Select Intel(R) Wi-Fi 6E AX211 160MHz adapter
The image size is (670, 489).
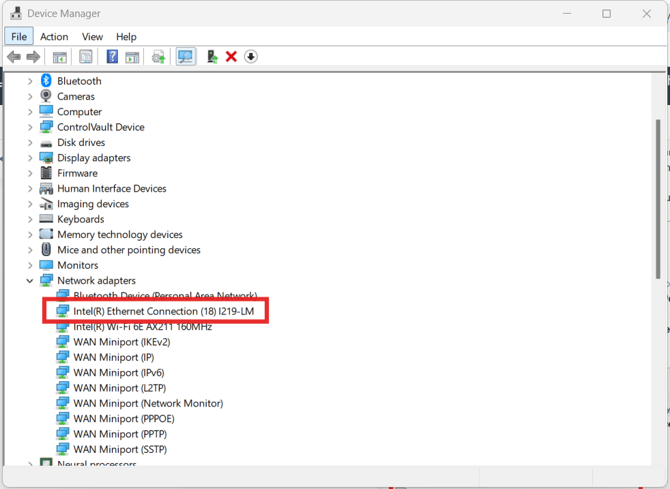[x=142, y=327]
